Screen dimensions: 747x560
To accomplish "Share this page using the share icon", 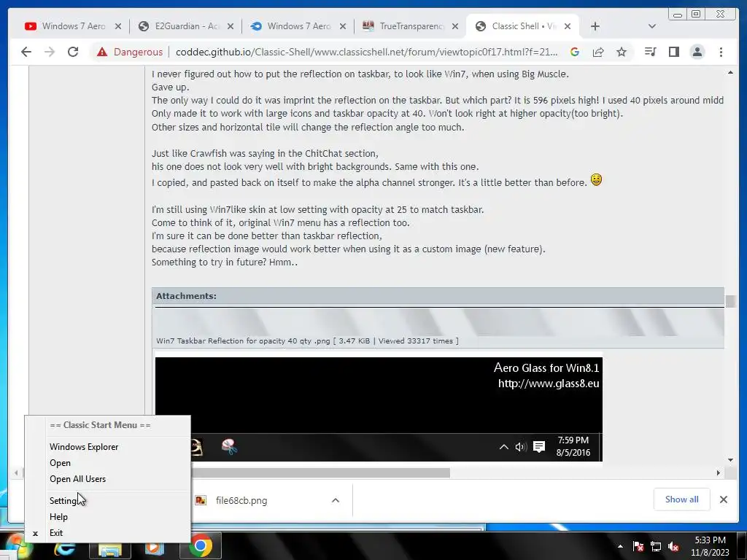I will (x=598, y=52).
